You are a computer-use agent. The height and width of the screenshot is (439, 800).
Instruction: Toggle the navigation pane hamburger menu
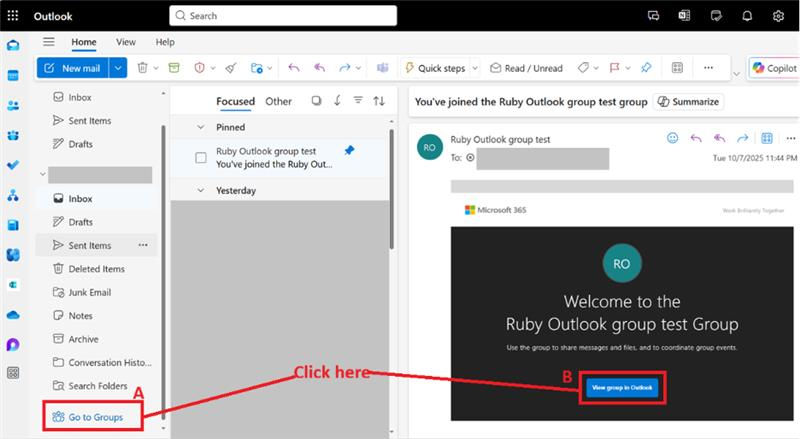coord(49,42)
